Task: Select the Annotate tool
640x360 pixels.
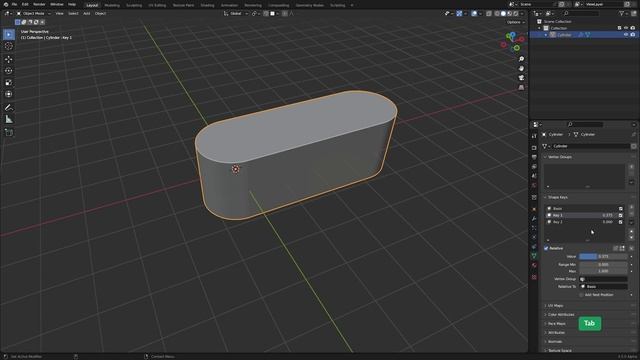Action: [x=9, y=108]
